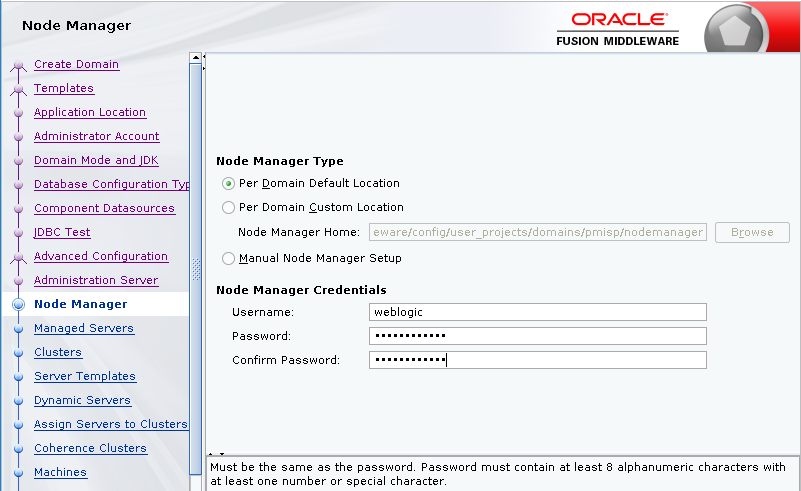The image size is (801, 491).
Task: Open the Coherence Clusters step
Action: point(90,449)
